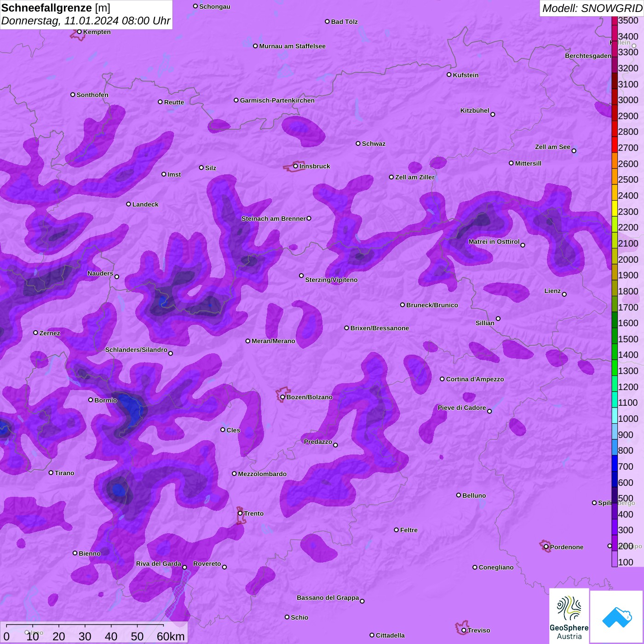The width and height of the screenshot is (644, 644).
Task: Select the 100 m lilac legend color
Action: [615, 558]
